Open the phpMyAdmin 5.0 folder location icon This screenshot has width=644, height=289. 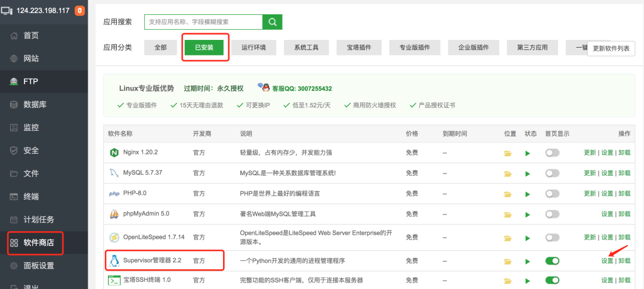[x=508, y=215]
